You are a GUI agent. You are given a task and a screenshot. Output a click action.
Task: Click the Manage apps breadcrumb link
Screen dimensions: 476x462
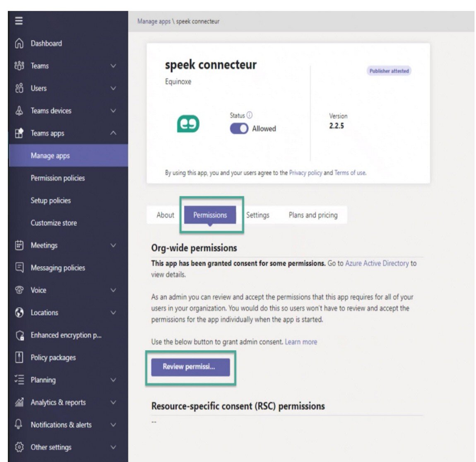[154, 21]
